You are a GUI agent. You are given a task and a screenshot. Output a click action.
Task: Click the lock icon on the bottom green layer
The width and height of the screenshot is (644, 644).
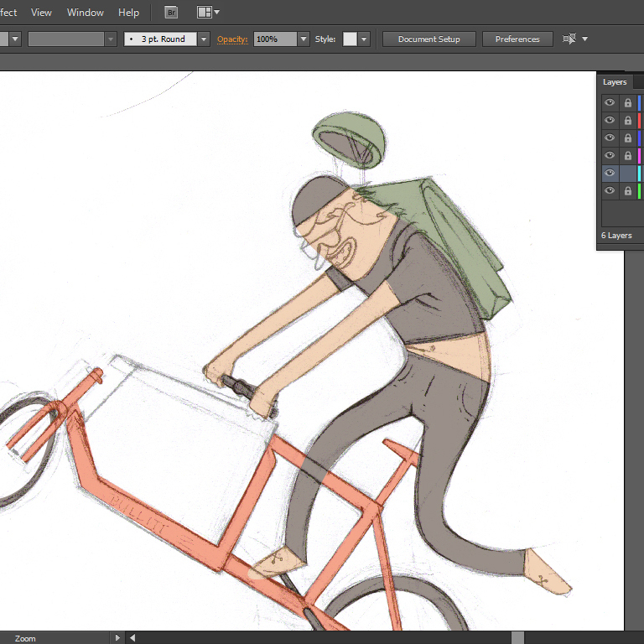coord(627,191)
